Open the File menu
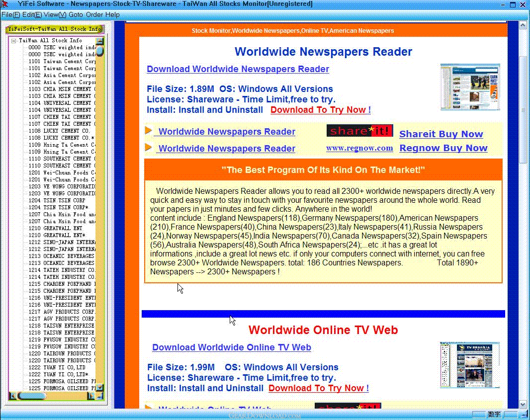The width and height of the screenshot is (530, 420). (10, 15)
